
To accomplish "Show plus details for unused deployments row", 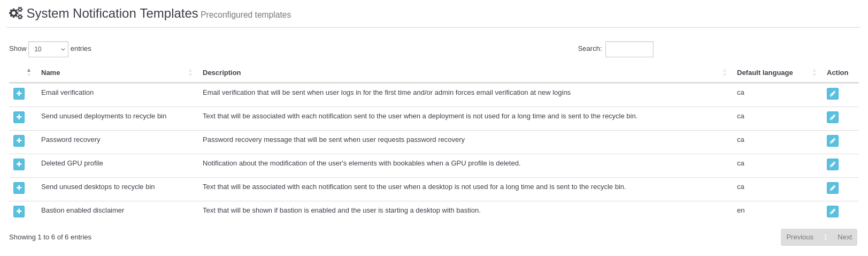I will click(19, 117).
